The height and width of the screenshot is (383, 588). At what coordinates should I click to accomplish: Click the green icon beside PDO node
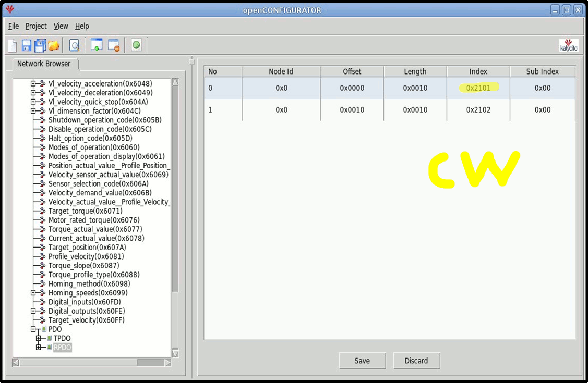coord(44,329)
